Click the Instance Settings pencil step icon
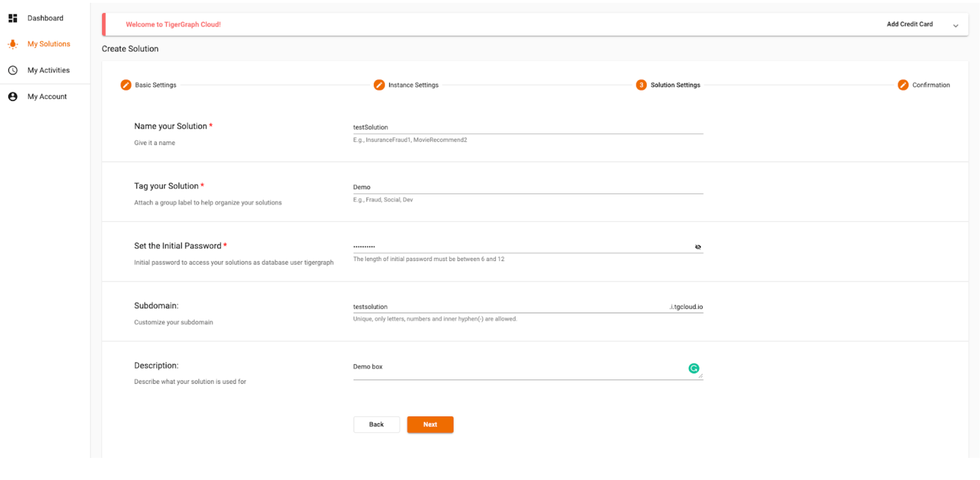Screen dimensions: 980x480 [379, 85]
